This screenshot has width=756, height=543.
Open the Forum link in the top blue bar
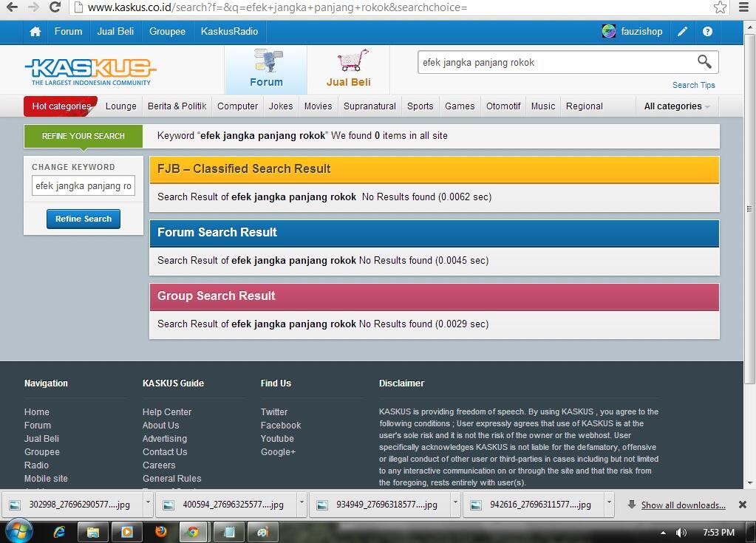pyautogui.click(x=68, y=32)
